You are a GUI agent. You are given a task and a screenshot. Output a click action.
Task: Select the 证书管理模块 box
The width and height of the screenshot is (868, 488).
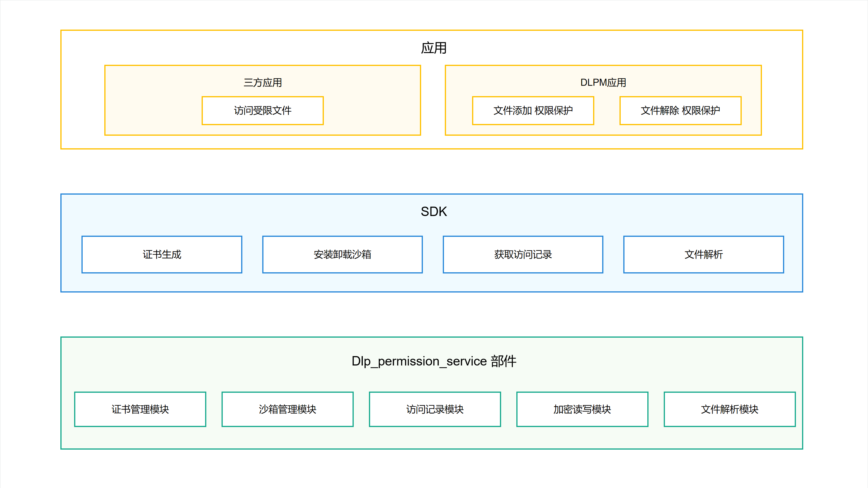[140, 409]
